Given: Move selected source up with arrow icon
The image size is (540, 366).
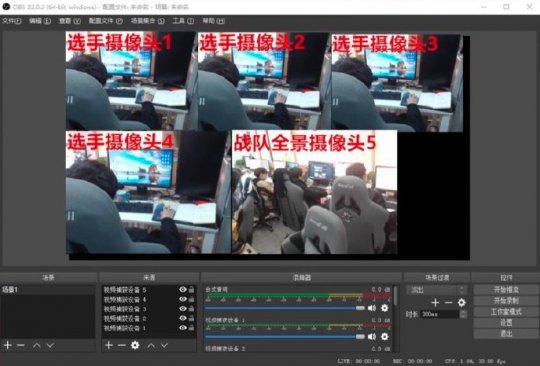Looking at the screenshot, I should pyautogui.click(x=151, y=345).
